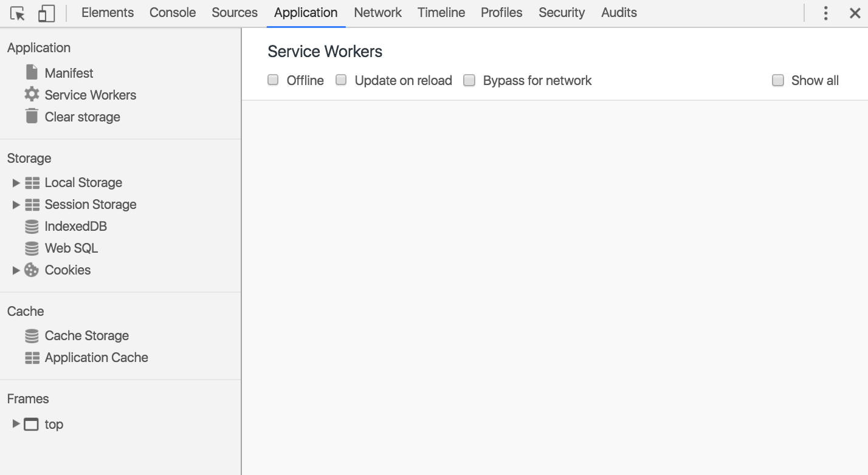This screenshot has height=475, width=868.
Task: Click the Clear storage trash icon
Action: click(x=32, y=116)
